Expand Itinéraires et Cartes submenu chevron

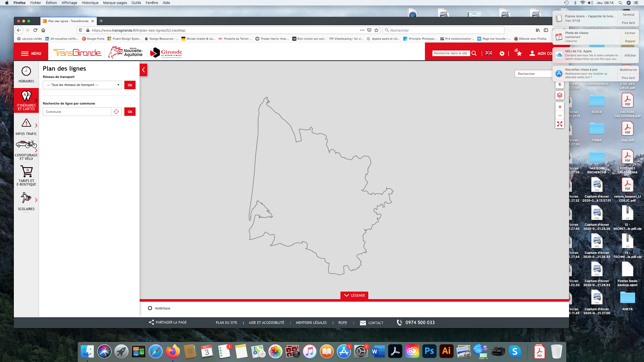coord(36,100)
